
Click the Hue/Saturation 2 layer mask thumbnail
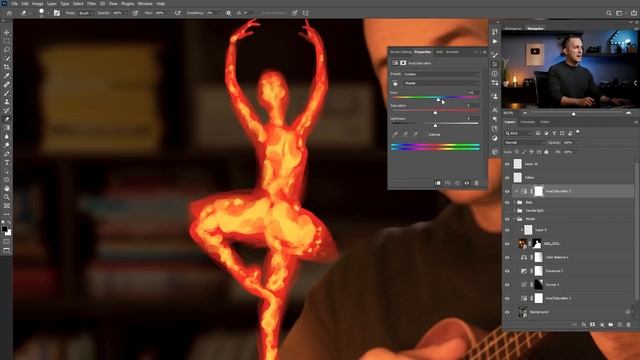pos(538,191)
